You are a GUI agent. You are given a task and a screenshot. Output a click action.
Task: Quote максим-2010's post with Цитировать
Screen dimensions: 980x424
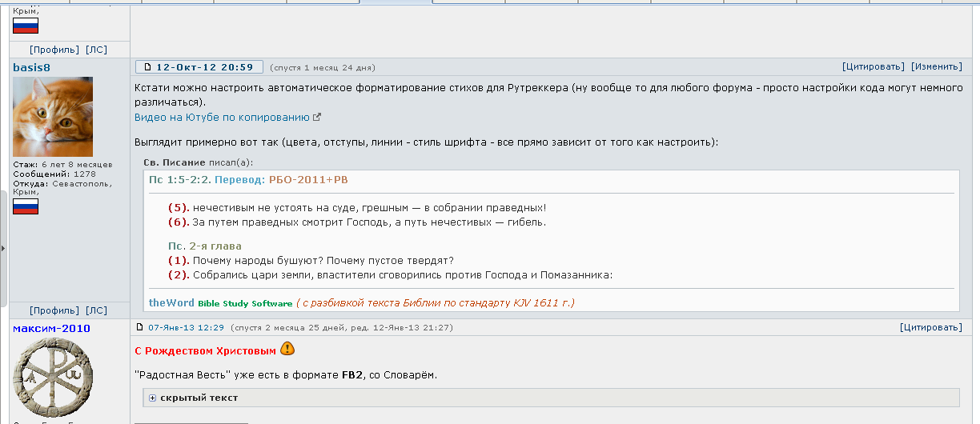click(x=931, y=327)
